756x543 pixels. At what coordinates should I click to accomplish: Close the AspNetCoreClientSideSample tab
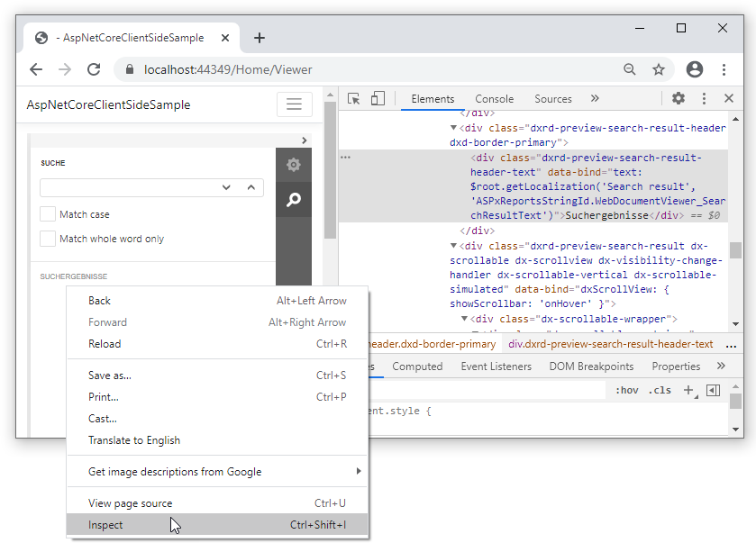click(x=225, y=38)
